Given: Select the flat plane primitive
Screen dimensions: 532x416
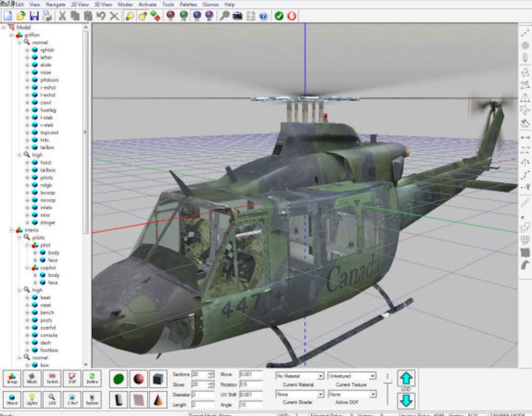Looking at the screenshot, I should (x=138, y=400).
